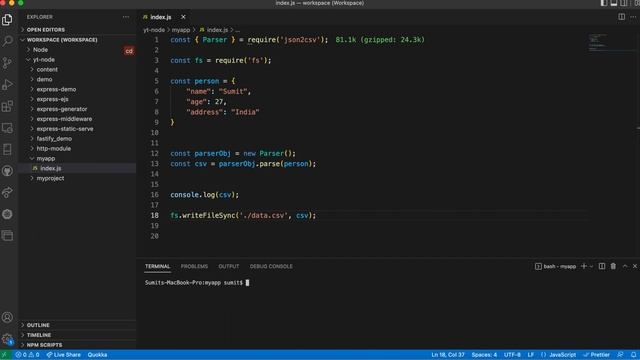Change indentation via Spaces: 4
Viewport: 640px width, 360px height.
point(484,355)
